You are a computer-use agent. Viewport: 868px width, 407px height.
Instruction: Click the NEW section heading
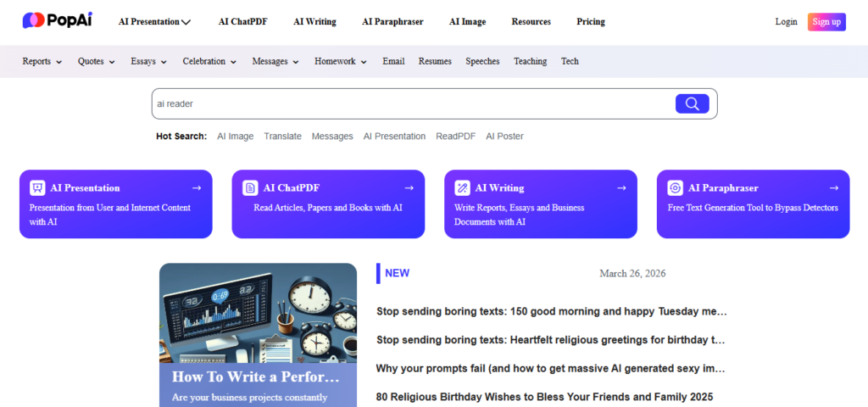tap(397, 273)
